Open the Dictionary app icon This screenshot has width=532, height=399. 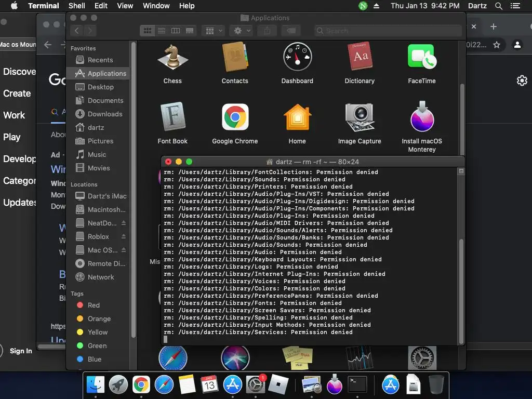pos(360,57)
